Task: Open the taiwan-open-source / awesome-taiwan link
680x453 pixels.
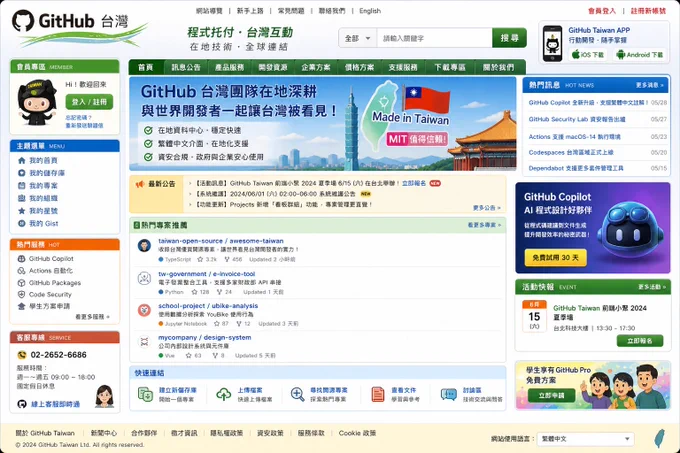Action: click(x=221, y=241)
